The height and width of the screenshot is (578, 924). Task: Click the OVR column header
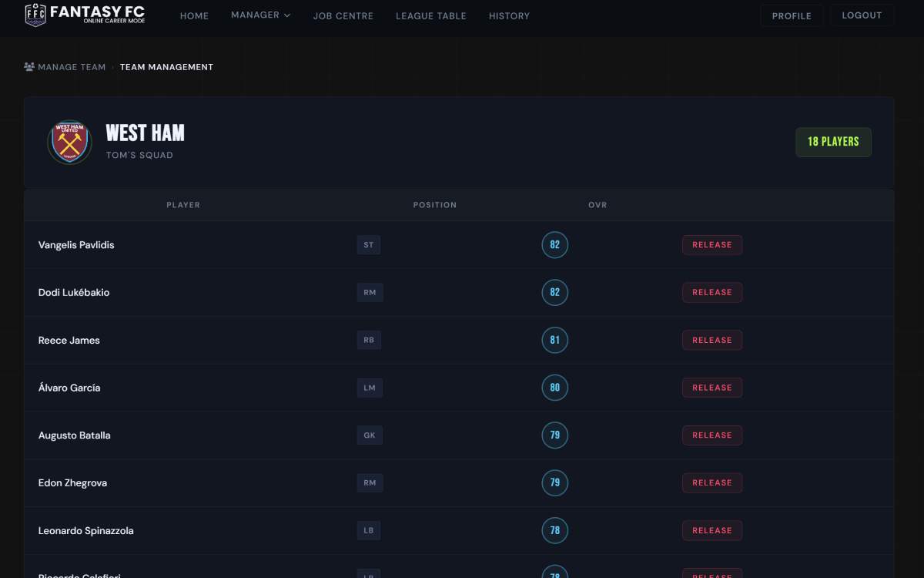pyautogui.click(x=598, y=205)
